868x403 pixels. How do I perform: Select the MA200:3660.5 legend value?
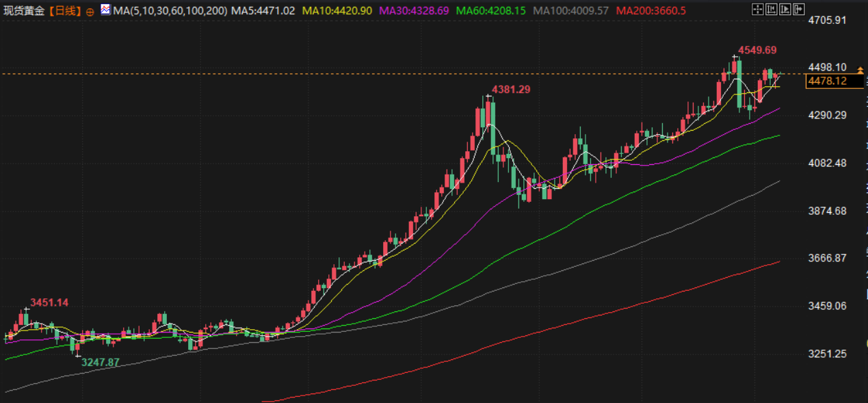tap(650, 10)
